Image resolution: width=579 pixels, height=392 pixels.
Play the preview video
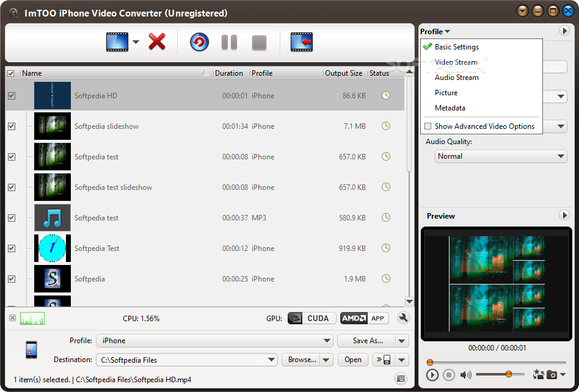click(x=432, y=375)
